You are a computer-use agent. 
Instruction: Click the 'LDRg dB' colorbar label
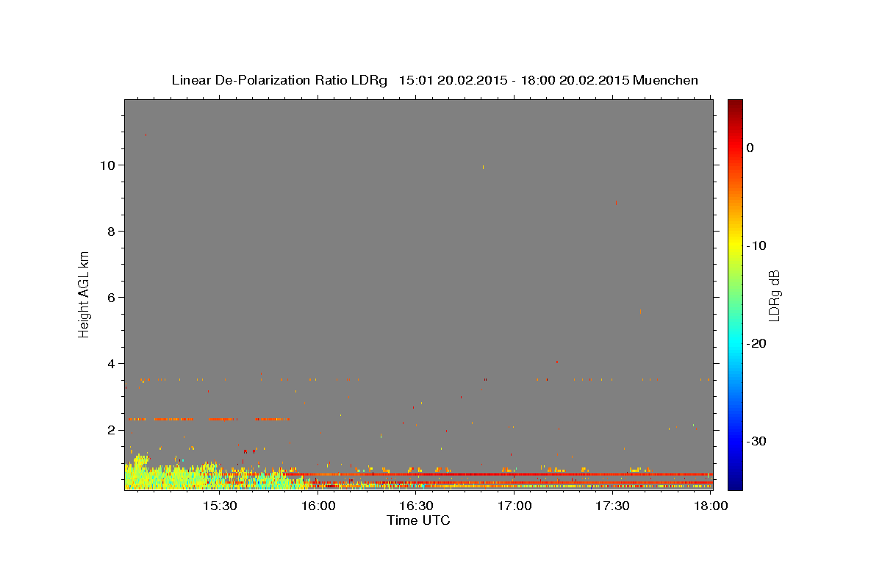[x=773, y=295]
